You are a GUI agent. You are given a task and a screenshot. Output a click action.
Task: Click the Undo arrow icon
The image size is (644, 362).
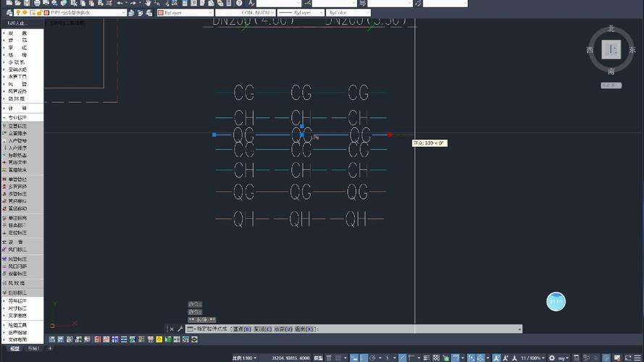tap(120, 4)
